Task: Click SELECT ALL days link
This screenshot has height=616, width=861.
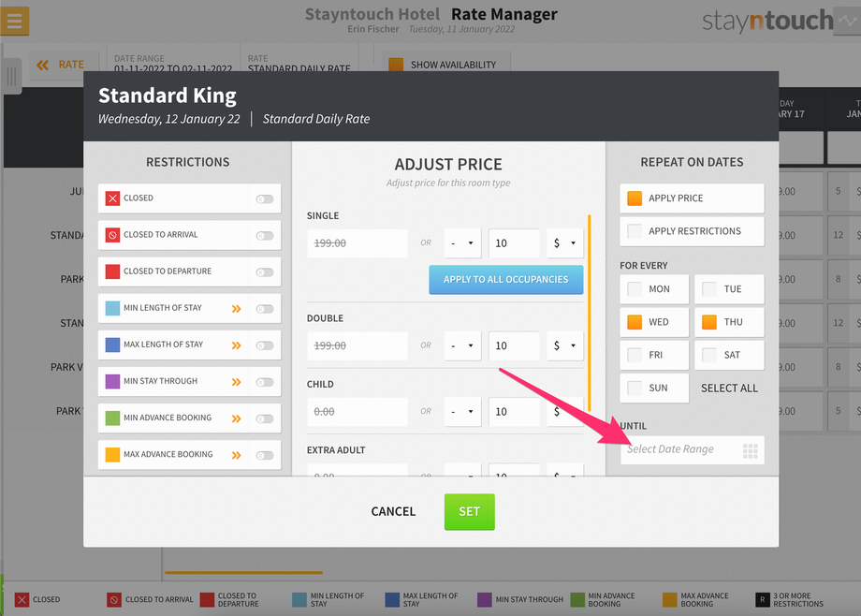Action: click(x=729, y=388)
